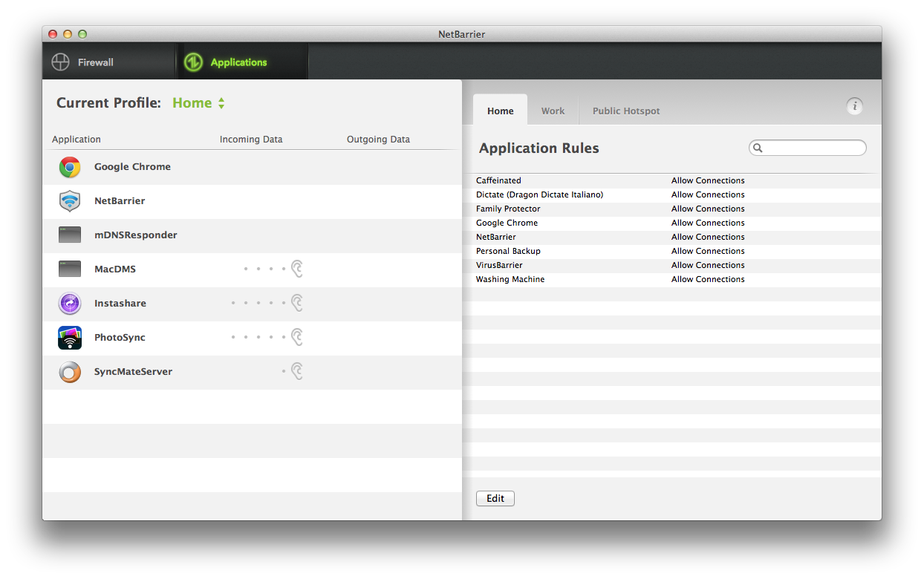The height and width of the screenshot is (579, 924).
Task: Click Allow Connections for Personal Backup
Action: pyautogui.click(x=708, y=251)
